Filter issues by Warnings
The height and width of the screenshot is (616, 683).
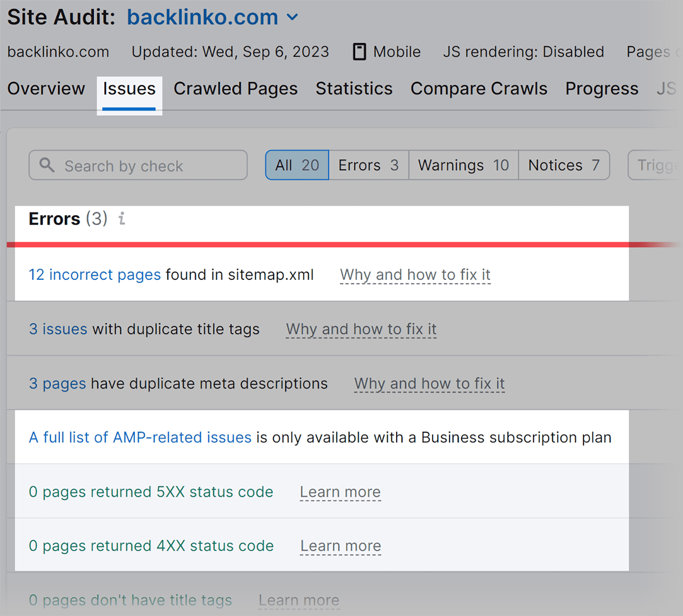pyautogui.click(x=463, y=165)
